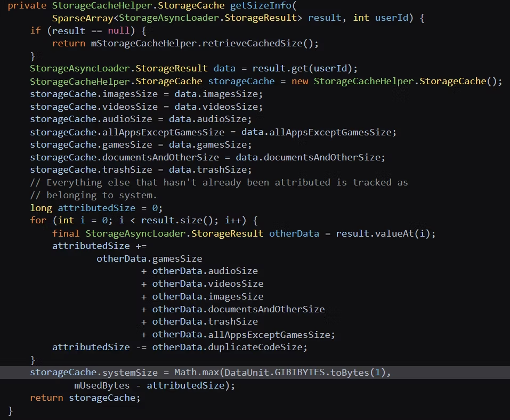This screenshot has height=420, width=510.
Task: Click the long attributedSize declaration
Action: (96, 208)
